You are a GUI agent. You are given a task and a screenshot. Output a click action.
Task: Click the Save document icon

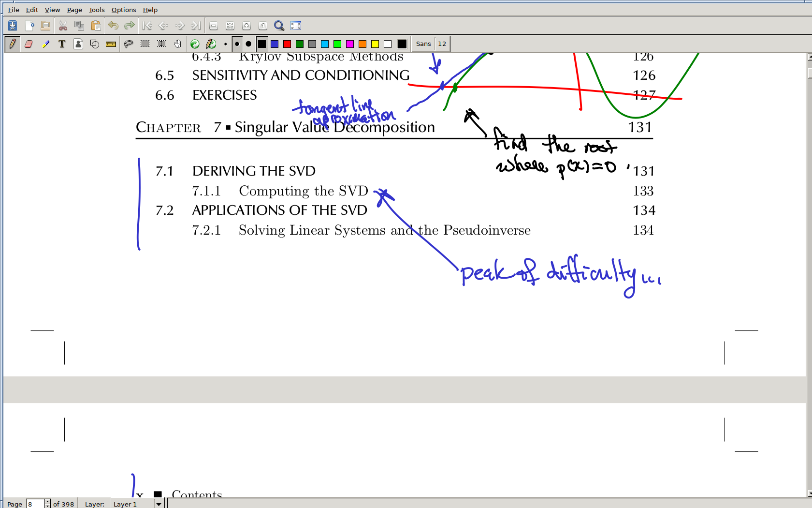click(x=13, y=26)
